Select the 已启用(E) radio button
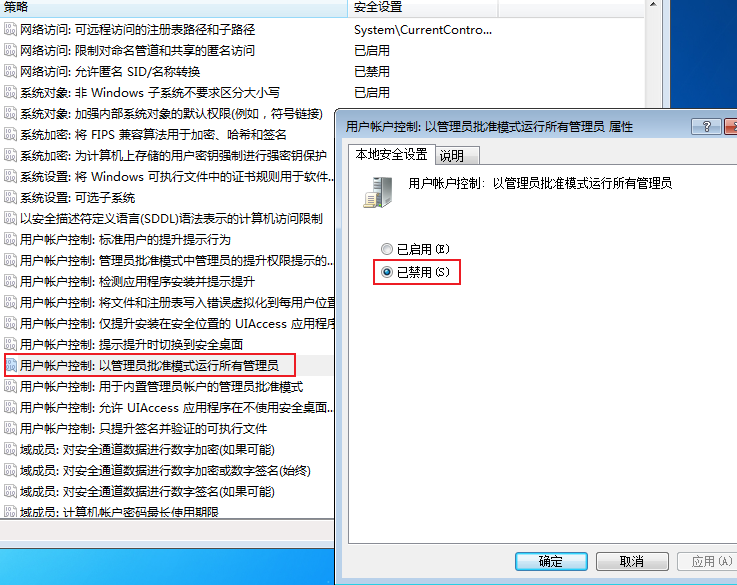The image size is (737, 585). pyautogui.click(x=386, y=249)
